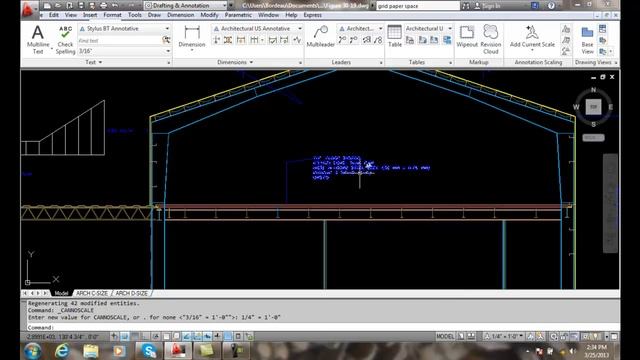Viewport: 640px width, 360px height.
Task: Open the Dimension menu
Action: (x=180, y=15)
